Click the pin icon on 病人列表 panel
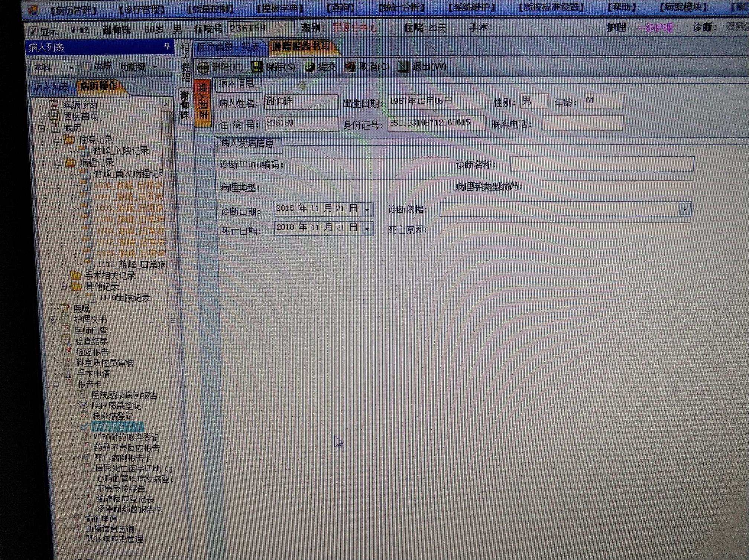The image size is (749, 560). point(167,46)
